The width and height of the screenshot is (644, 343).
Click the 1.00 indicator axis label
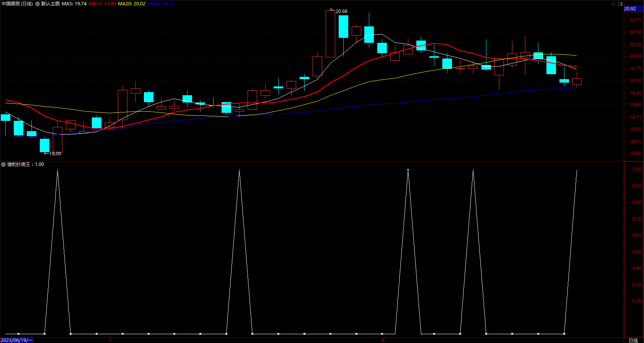point(637,169)
